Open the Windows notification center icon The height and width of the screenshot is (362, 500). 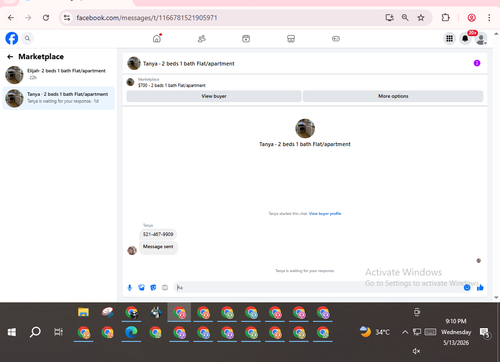(x=484, y=332)
